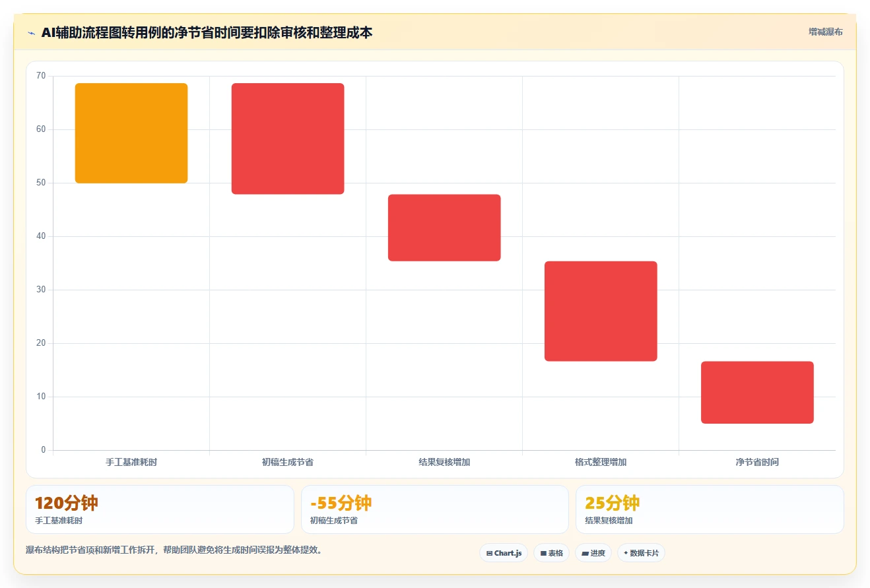Click the orange 手工基准耗时 bar
This screenshot has height=588, width=870.
(131, 133)
